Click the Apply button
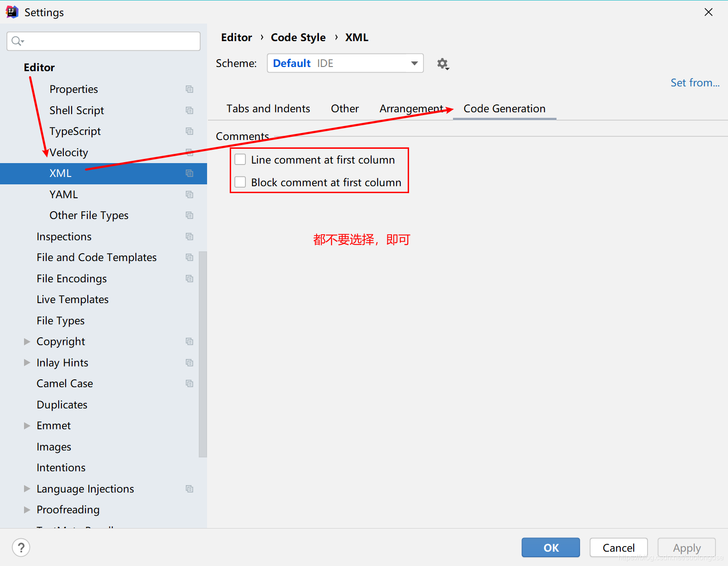Image resolution: width=728 pixels, height=566 pixels. click(687, 548)
